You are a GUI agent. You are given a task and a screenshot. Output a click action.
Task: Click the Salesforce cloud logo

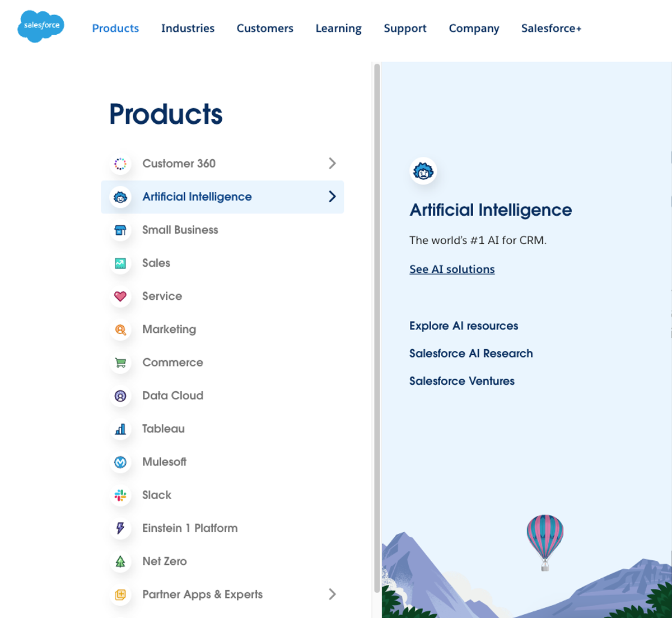click(x=41, y=26)
